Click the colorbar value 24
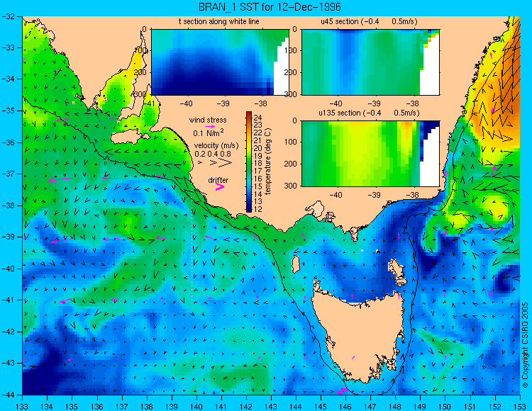 tap(257, 118)
